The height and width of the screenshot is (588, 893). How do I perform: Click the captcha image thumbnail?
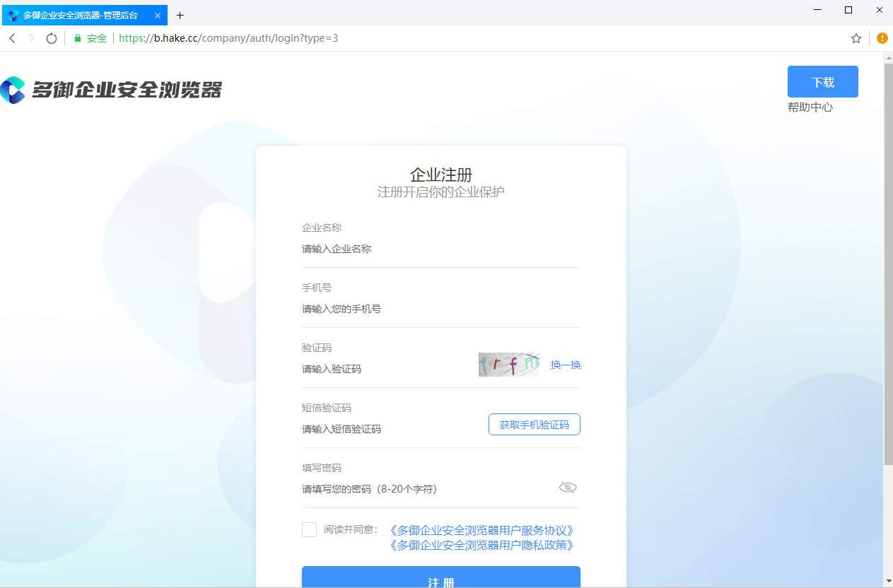point(509,365)
